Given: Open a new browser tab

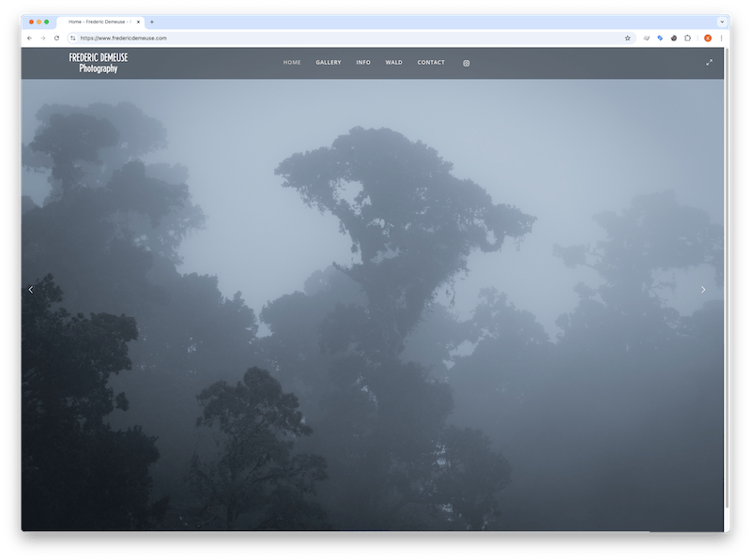Looking at the screenshot, I should 152,22.
